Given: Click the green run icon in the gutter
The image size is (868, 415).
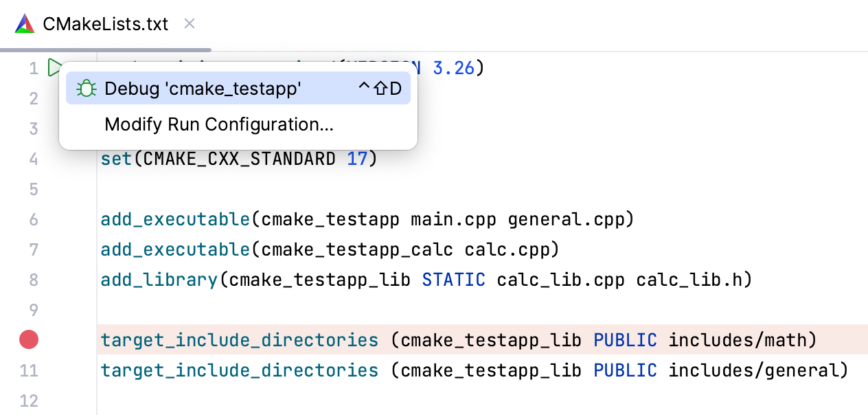Looking at the screenshot, I should click(54, 67).
